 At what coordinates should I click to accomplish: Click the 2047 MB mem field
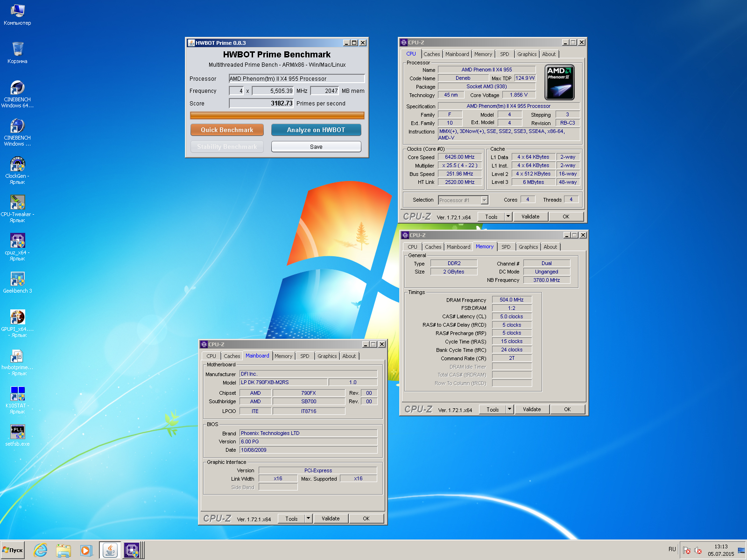point(325,91)
